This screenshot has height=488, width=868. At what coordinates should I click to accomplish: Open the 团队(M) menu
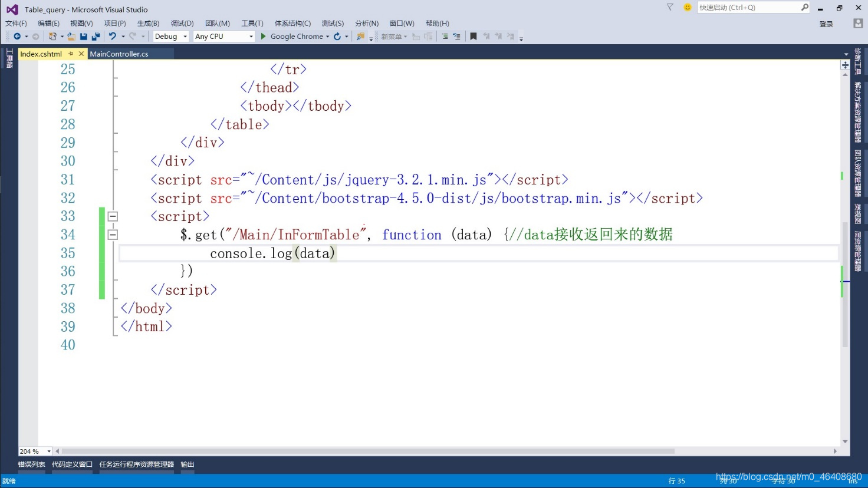click(217, 23)
